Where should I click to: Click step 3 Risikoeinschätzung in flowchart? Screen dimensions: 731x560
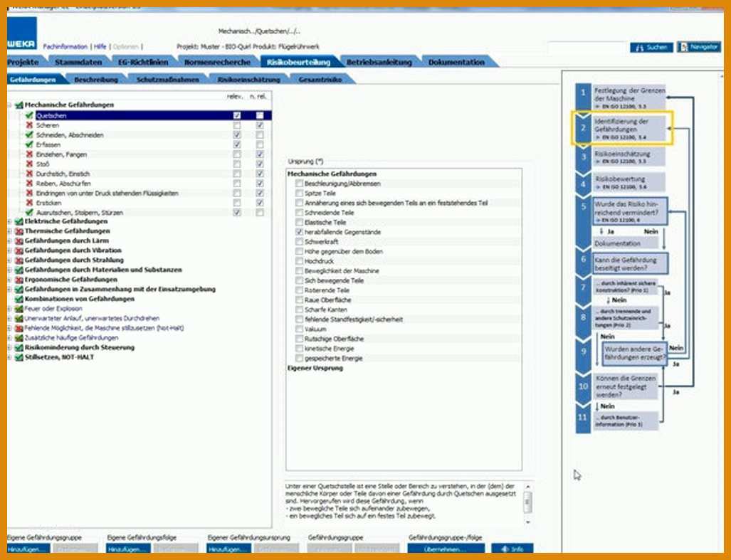[x=629, y=157]
